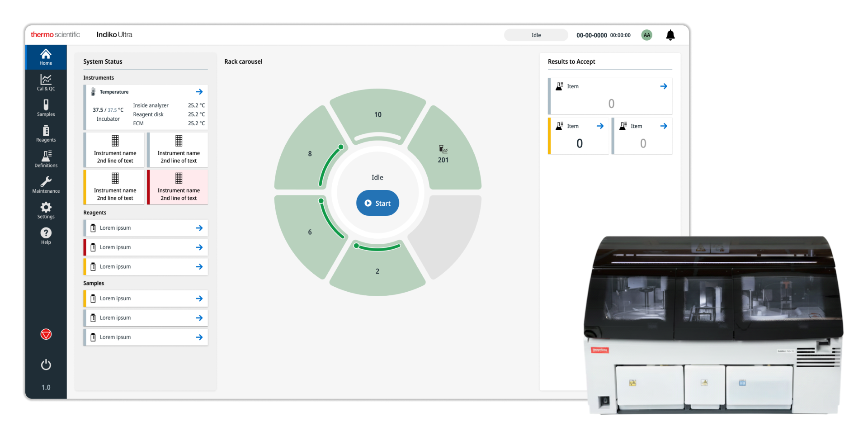Screen dimensions: 868x436
Task: Click the count on the yellow-marked Item card
Action: [580, 143]
